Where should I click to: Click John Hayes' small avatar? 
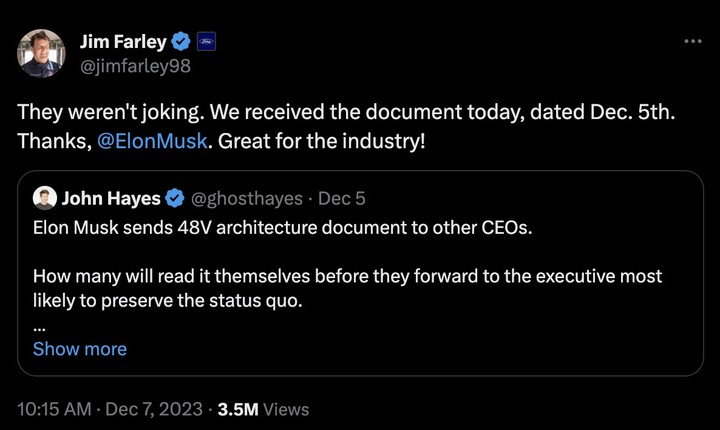tap(43, 197)
